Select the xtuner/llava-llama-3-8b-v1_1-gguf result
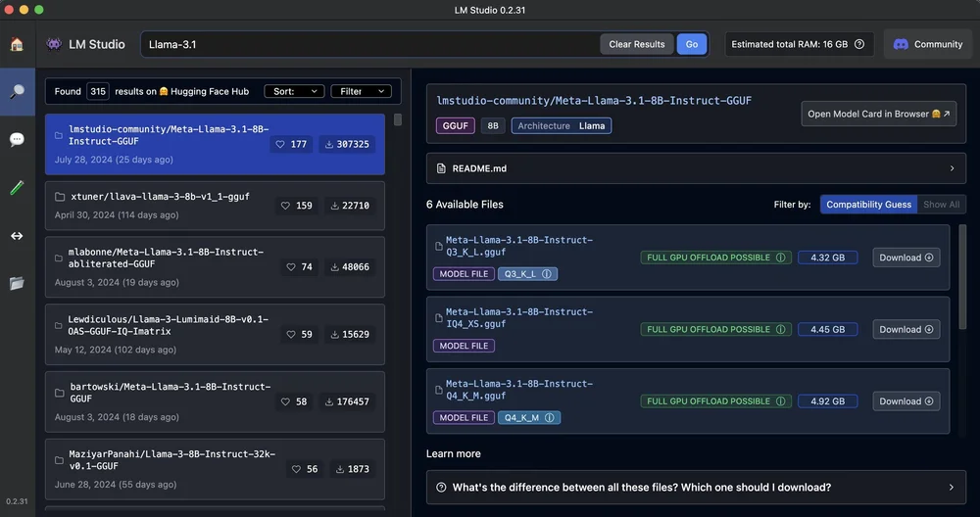 pos(215,206)
